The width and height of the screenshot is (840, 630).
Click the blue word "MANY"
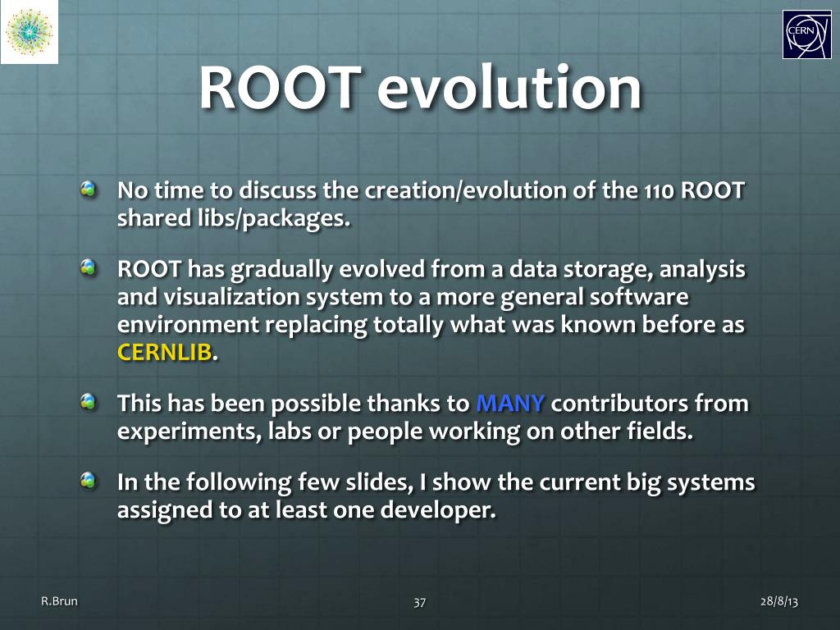tap(510, 403)
